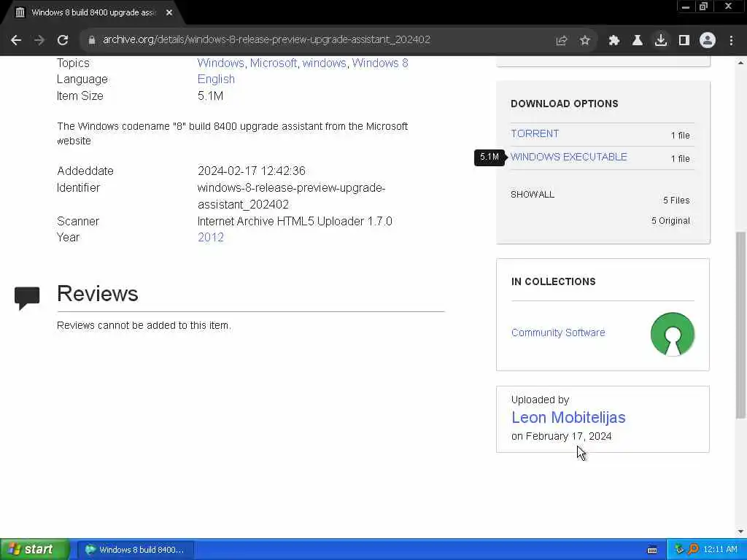The image size is (747, 560).
Task: Click "Reviews cannot be added to this item."
Action: tap(144, 326)
